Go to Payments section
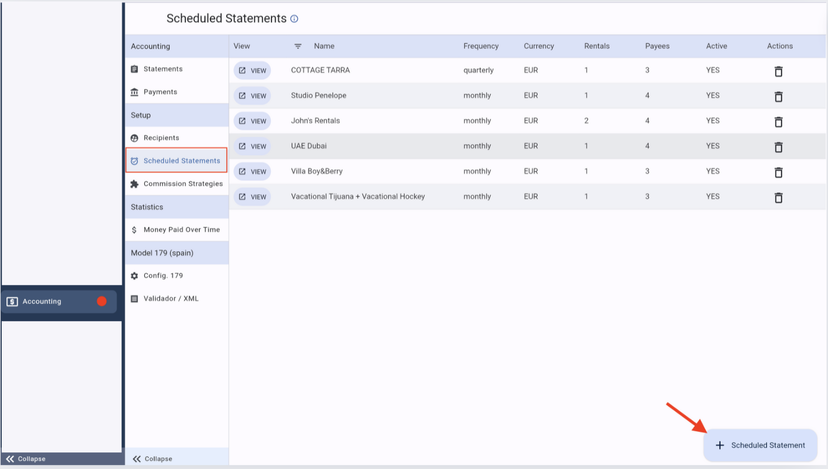The height and width of the screenshot is (469, 828). click(160, 92)
